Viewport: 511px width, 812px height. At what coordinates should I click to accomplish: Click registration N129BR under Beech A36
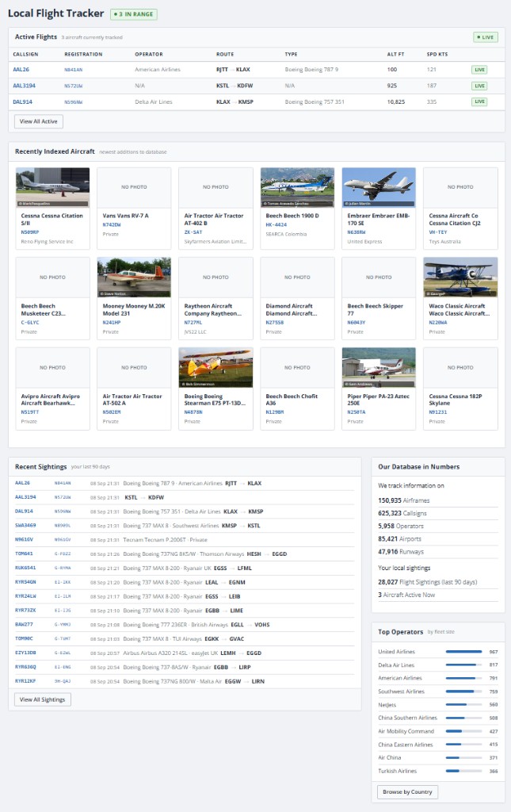point(275,412)
